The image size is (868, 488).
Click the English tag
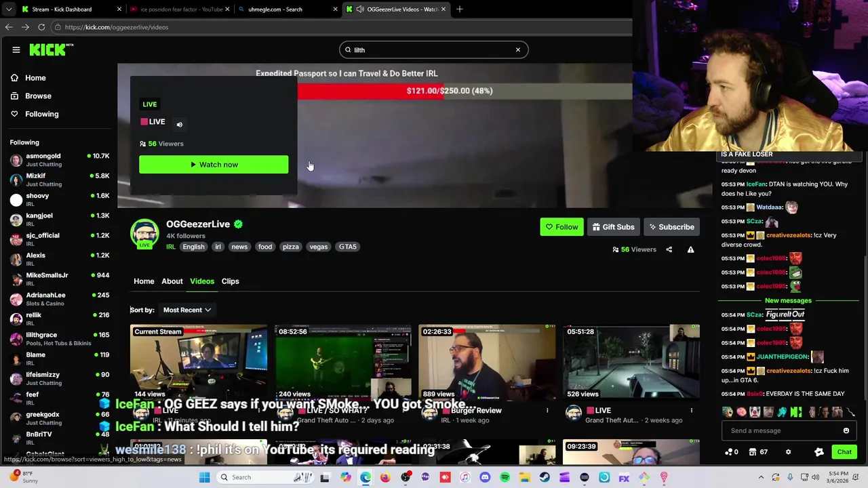pyautogui.click(x=193, y=247)
